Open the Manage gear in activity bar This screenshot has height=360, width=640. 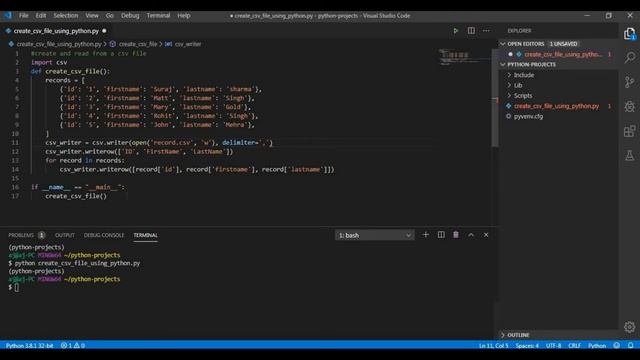[x=629, y=327]
